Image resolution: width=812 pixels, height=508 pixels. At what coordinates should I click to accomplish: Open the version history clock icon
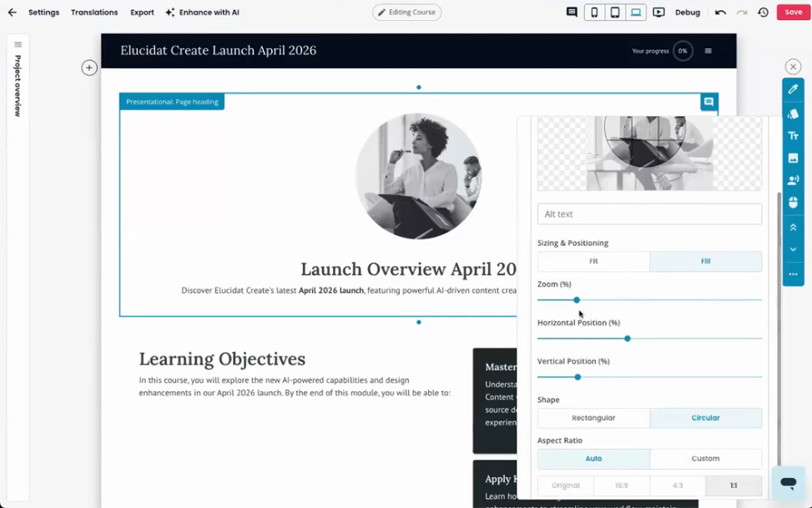[763, 13]
